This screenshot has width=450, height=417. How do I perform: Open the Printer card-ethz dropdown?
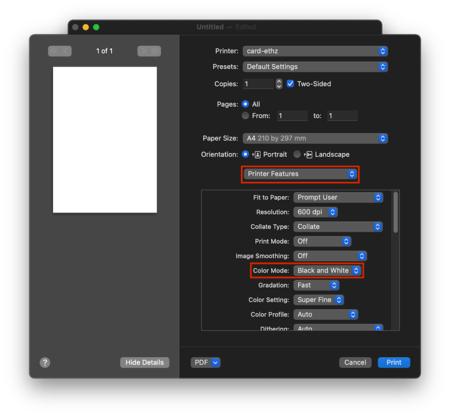[x=315, y=51]
